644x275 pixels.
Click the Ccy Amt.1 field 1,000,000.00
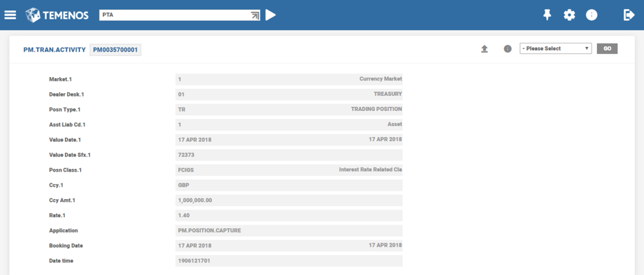coord(289,201)
